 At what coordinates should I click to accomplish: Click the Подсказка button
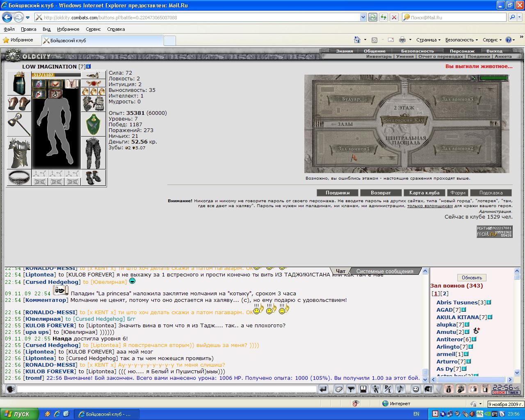click(x=491, y=193)
